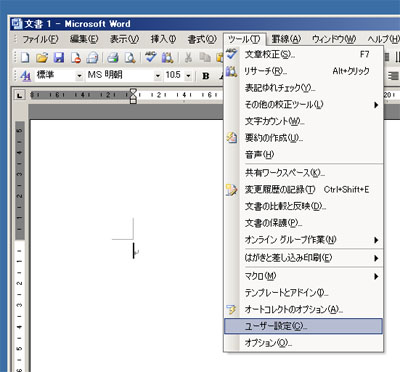Open the 罫線 menu
The image size is (400, 372).
pos(286,39)
